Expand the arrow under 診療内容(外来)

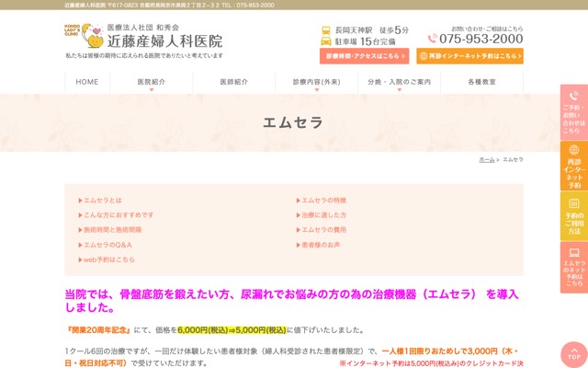pyautogui.click(x=316, y=90)
